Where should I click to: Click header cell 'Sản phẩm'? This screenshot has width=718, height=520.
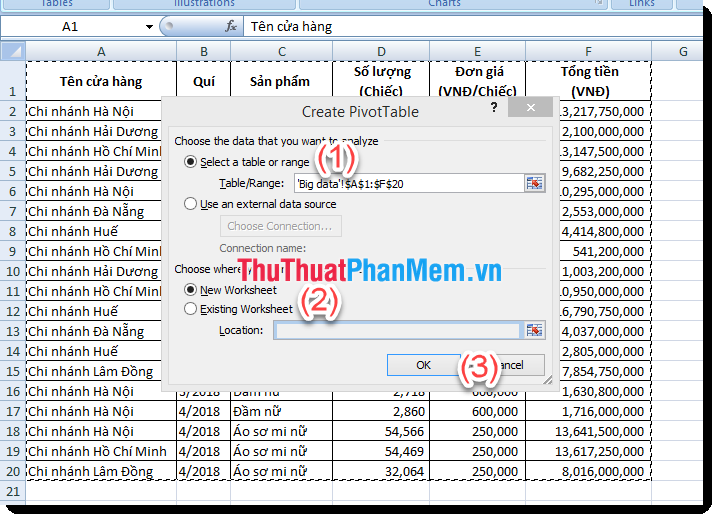(x=280, y=81)
